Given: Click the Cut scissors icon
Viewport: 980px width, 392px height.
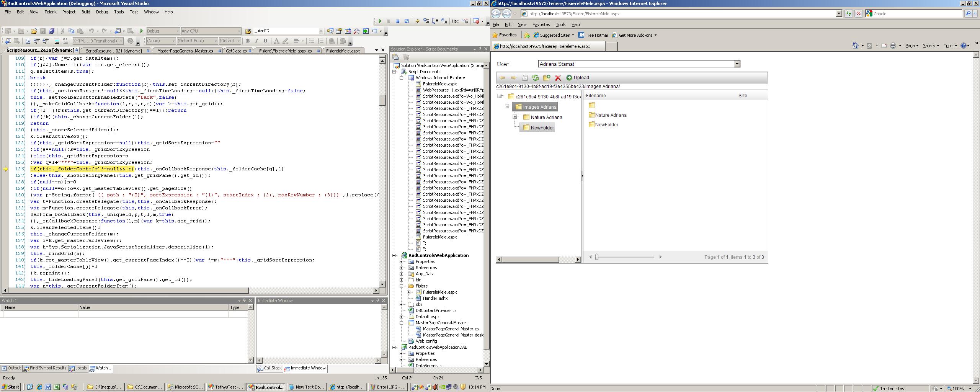Looking at the screenshot, I should pos(62,31).
